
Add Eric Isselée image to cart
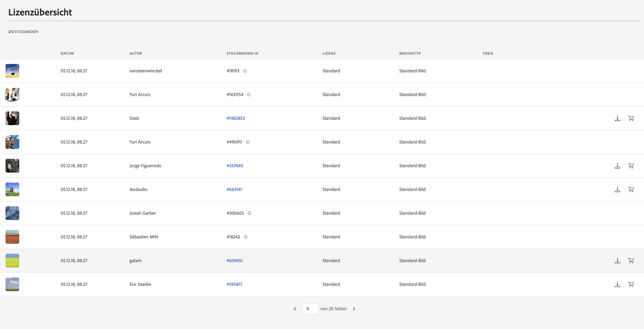pos(631,284)
